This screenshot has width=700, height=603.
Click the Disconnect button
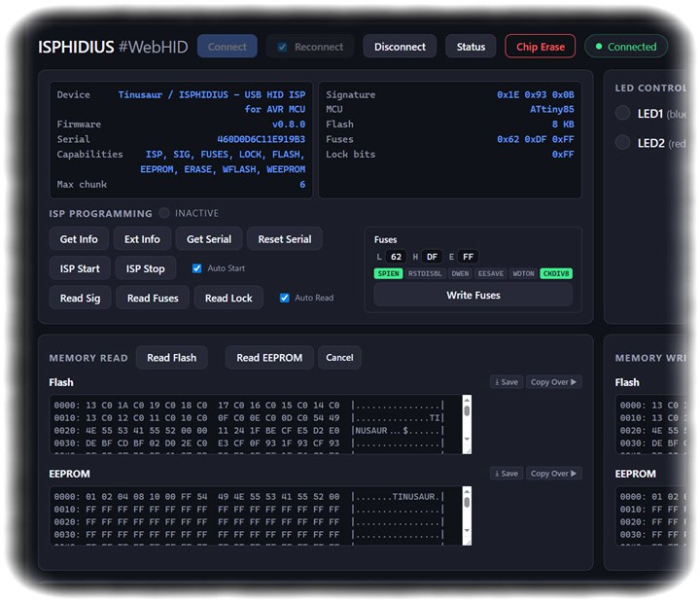[x=400, y=47]
